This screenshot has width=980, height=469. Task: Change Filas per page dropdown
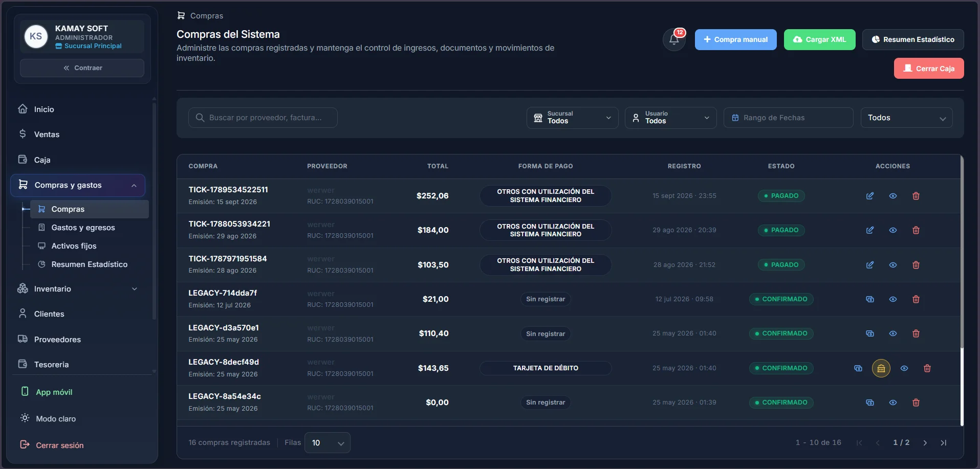coord(327,443)
